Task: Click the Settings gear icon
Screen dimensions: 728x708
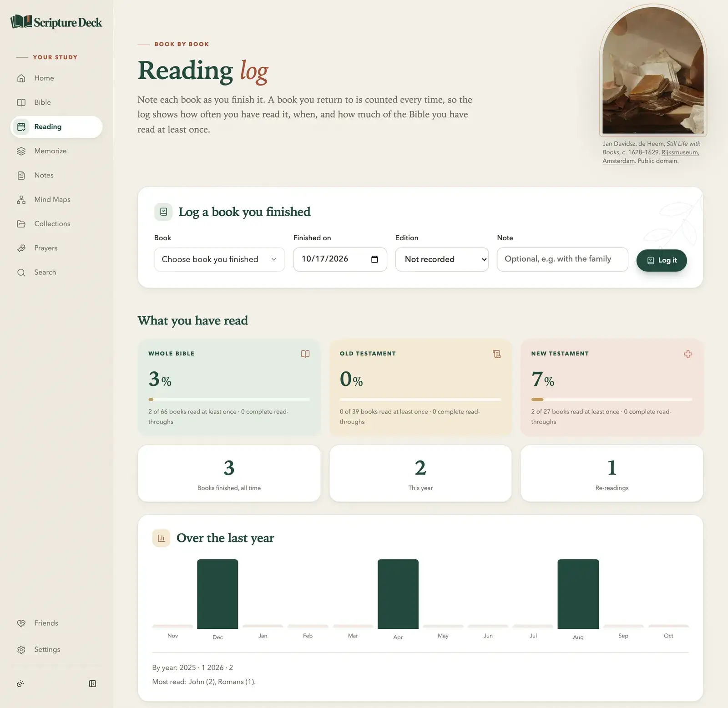Action: pos(21,650)
